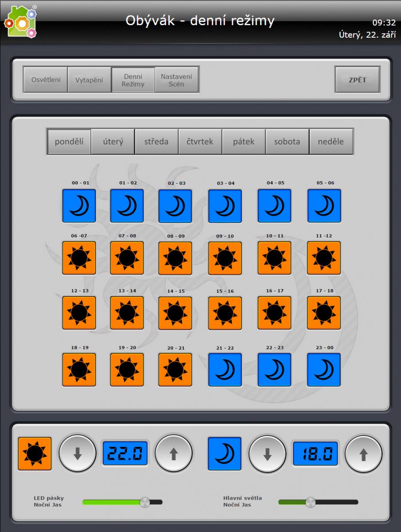
Task: Select the středa day button
Action: 156,142
